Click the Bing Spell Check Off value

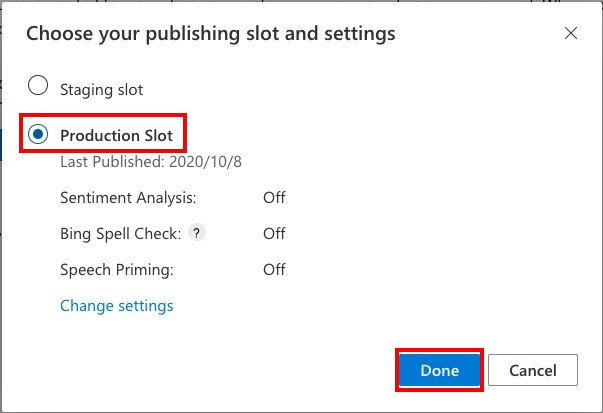(274, 233)
